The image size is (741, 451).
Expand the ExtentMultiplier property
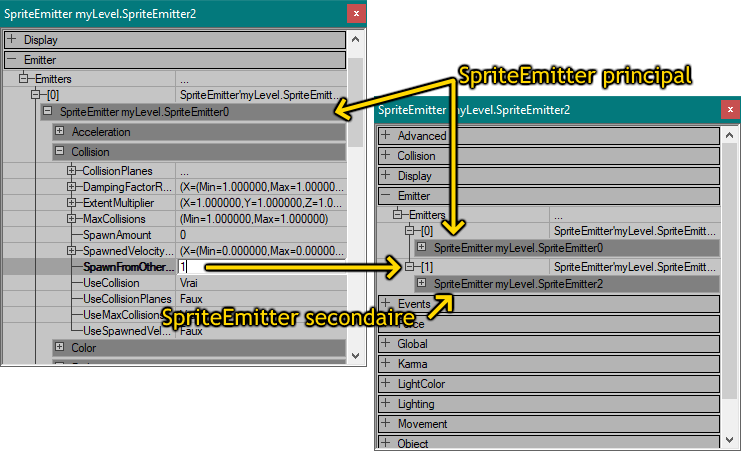click(x=71, y=203)
